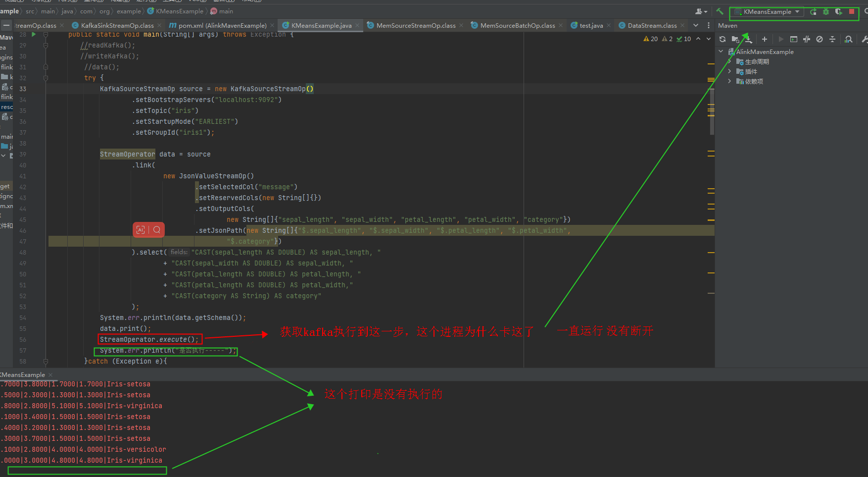
Task: Start debugging with the green bug icon
Action: point(826,11)
